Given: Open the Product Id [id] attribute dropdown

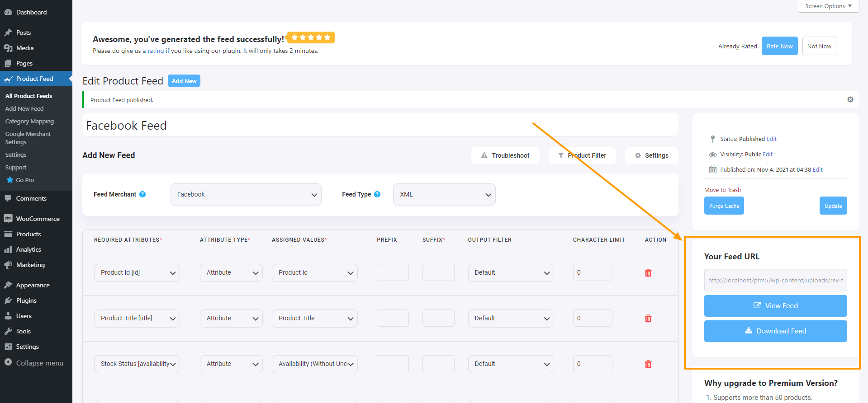Looking at the screenshot, I should pyautogui.click(x=137, y=273).
